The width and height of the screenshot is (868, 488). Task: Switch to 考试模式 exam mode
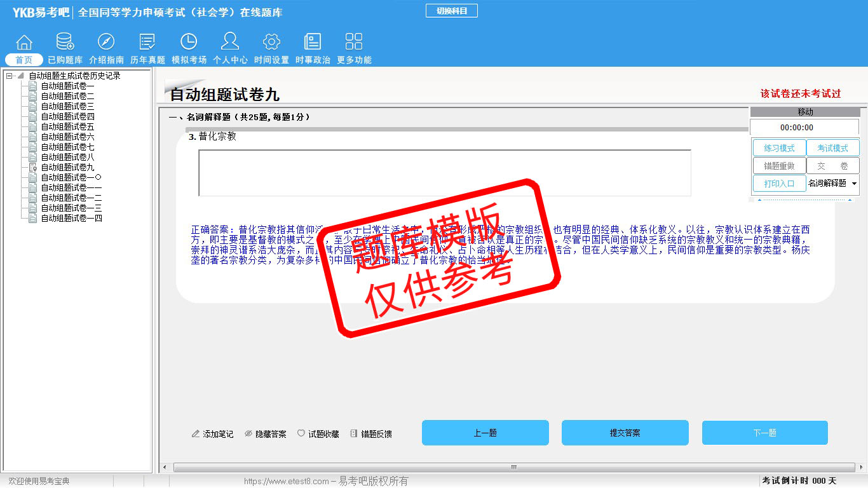click(x=832, y=148)
